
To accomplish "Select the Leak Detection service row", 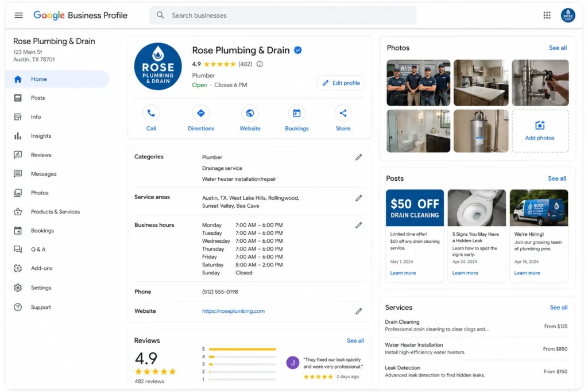I will point(476,371).
